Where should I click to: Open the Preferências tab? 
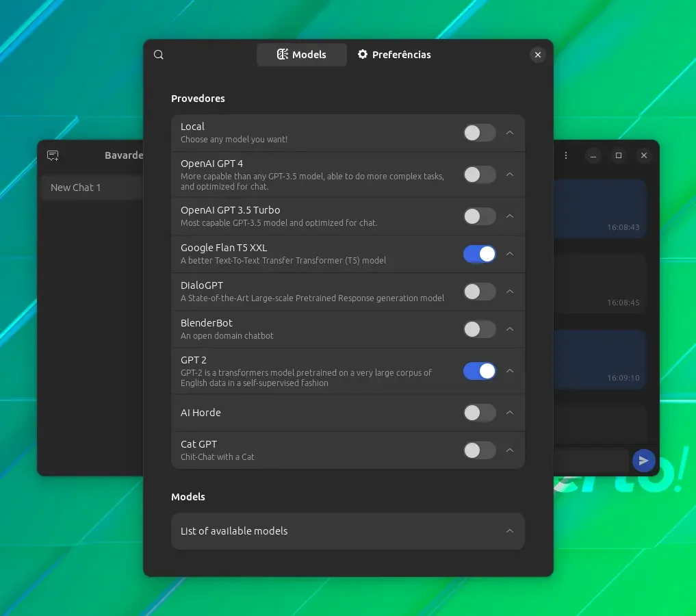pyautogui.click(x=394, y=55)
